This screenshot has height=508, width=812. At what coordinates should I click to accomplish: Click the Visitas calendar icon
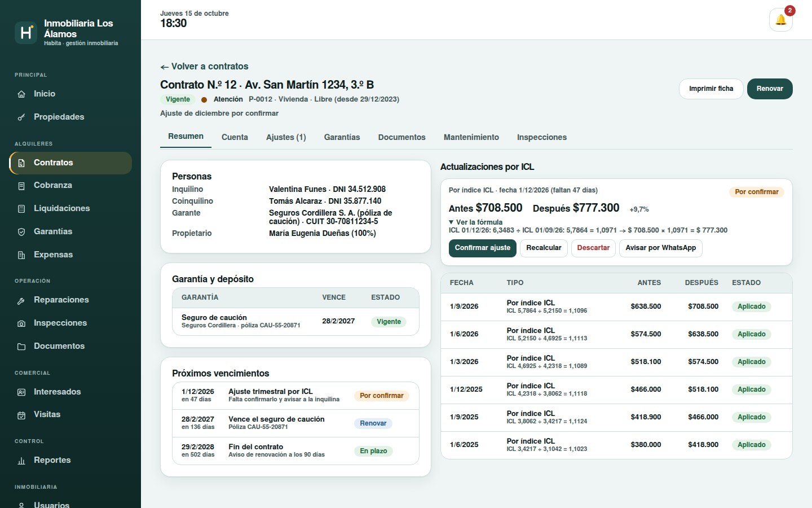click(21, 415)
